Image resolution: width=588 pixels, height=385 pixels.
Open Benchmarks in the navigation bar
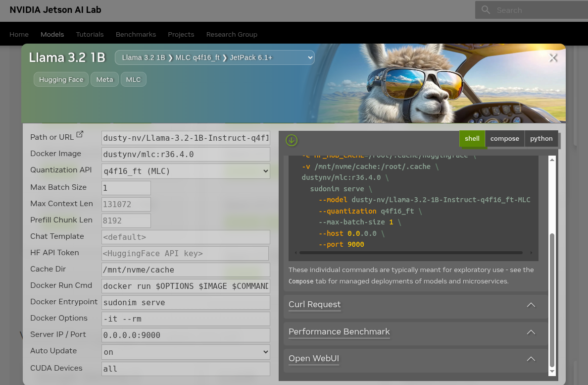tap(136, 34)
